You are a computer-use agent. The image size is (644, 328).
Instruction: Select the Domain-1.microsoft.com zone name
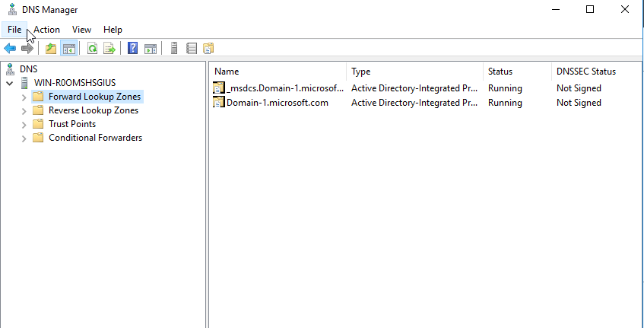click(x=278, y=102)
